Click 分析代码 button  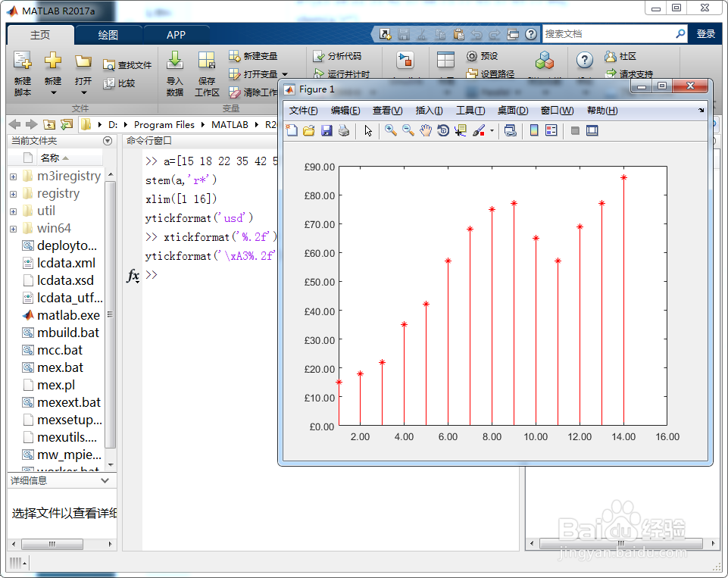(x=337, y=56)
